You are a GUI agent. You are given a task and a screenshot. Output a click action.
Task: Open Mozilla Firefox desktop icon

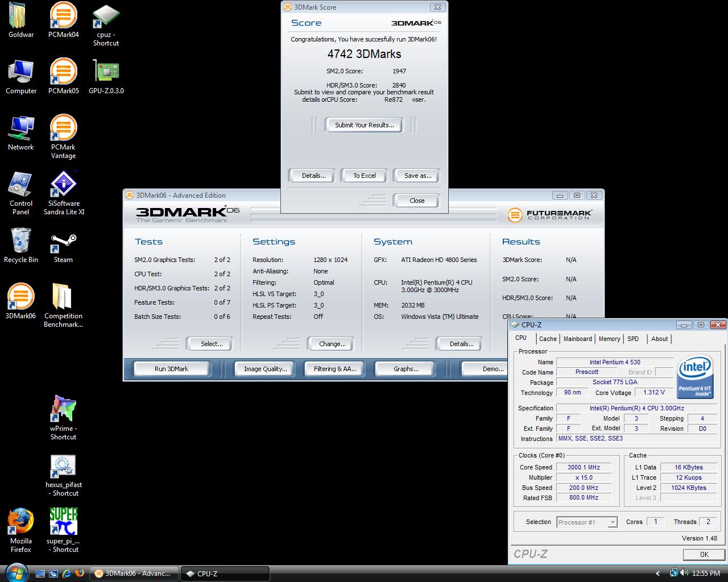point(20,530)
